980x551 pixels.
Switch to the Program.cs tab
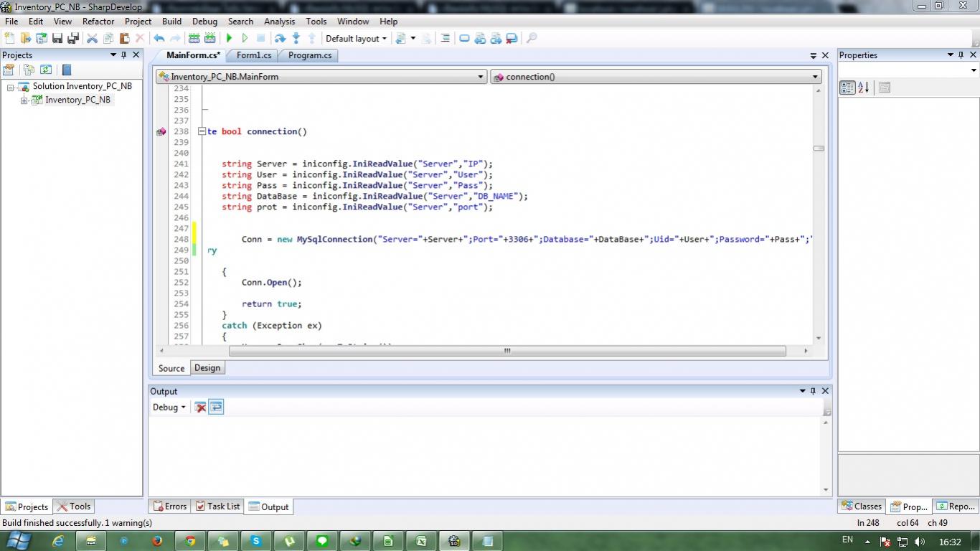(310, 55)
